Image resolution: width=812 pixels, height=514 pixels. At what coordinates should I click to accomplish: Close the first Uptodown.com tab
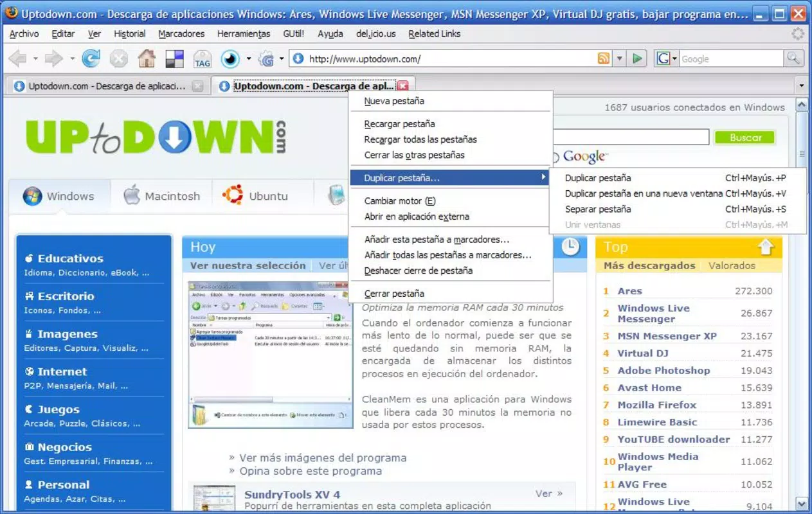tap(198, 86)
